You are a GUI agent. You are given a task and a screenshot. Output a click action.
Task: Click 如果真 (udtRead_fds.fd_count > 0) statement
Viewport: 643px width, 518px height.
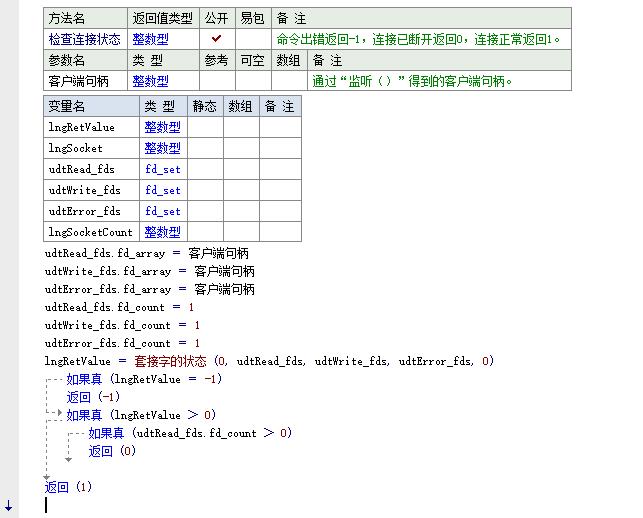point(190,433)
